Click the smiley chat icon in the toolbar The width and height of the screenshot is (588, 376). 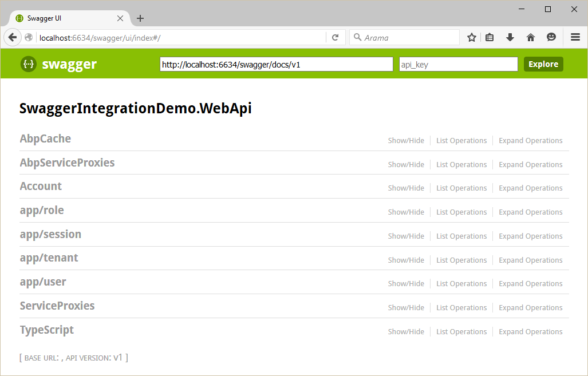pyautogui.click(x=551, y=37)
